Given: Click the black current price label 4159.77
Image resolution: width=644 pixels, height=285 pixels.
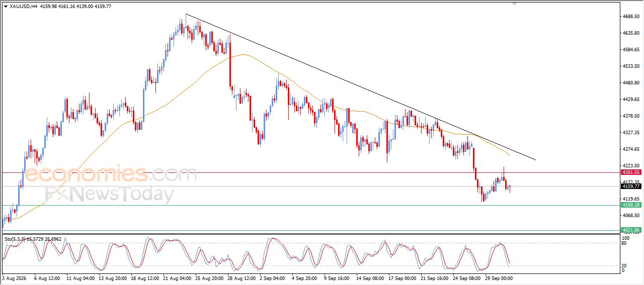Looking at the screenshot, I should 630,186.
